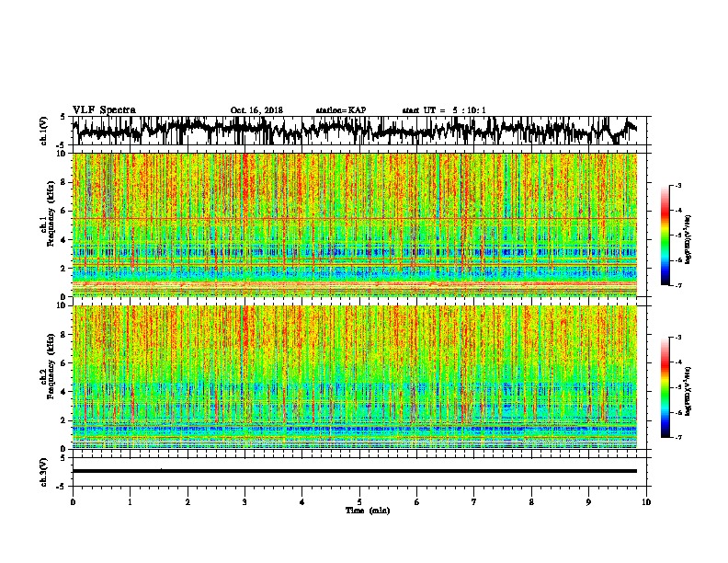The width and height of the screenshot is (728, 563).
Task: Click time axis tick label "1"
Action: point(131,502)
